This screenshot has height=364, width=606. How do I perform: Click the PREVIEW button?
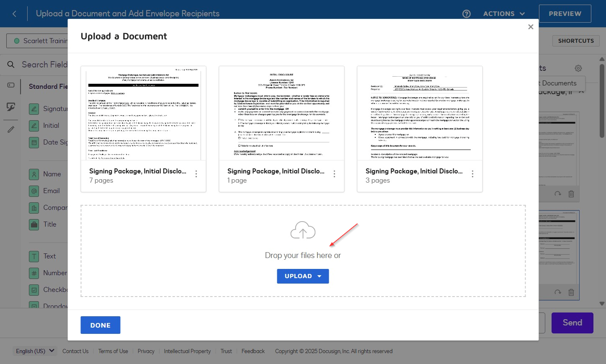[565, 14]
